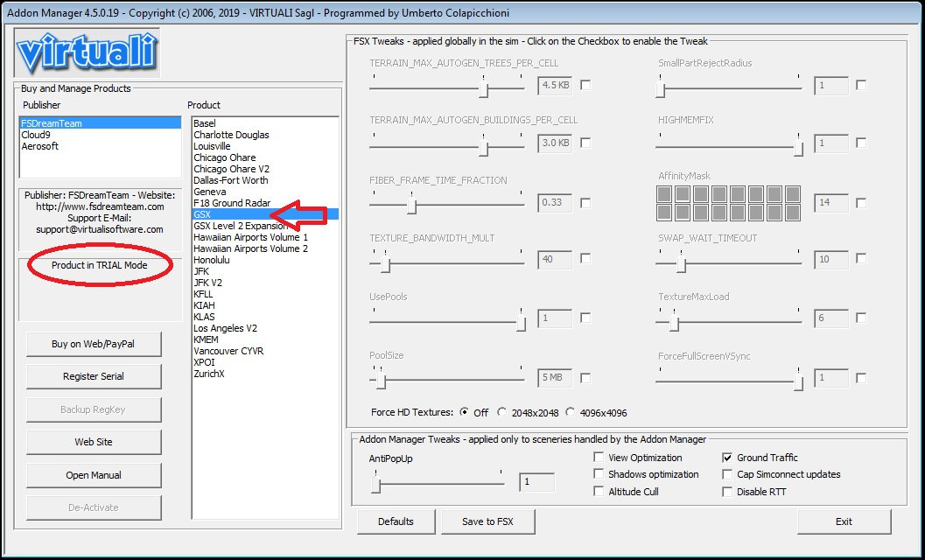Enable SmallPartRejectRadius tweak checkbox
Screen dimensions: 925x560
point(861,85)
